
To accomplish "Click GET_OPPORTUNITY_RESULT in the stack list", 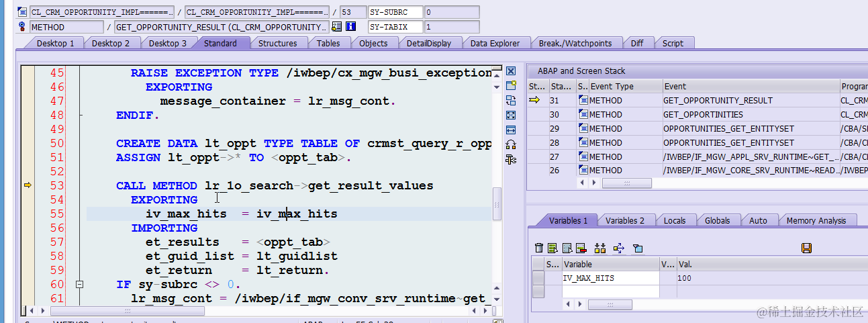I will coord(718,101).
